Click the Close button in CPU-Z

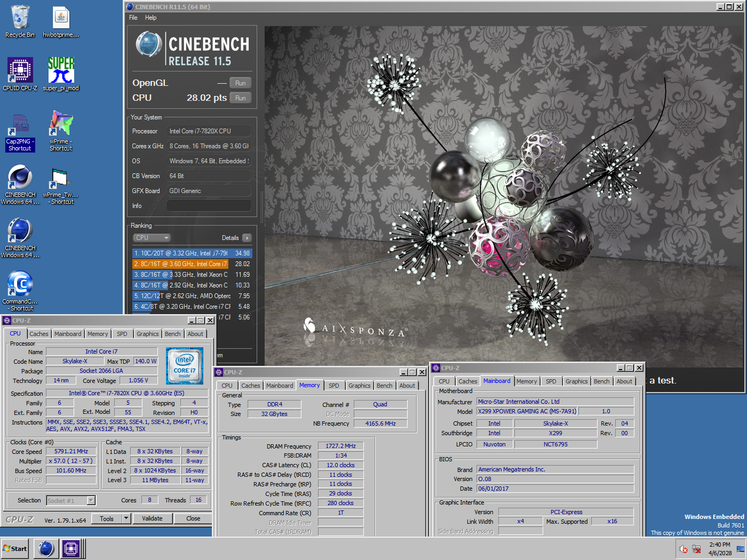point(193,518)
